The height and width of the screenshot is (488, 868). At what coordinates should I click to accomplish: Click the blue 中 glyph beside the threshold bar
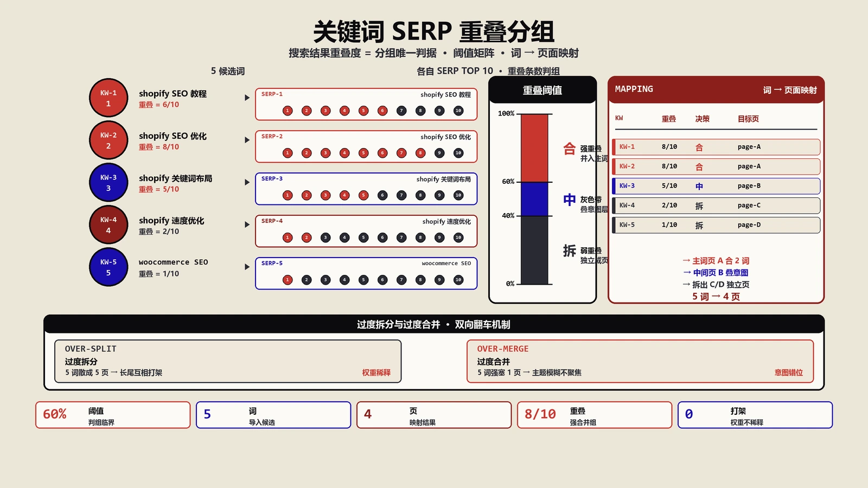point(569,200)
